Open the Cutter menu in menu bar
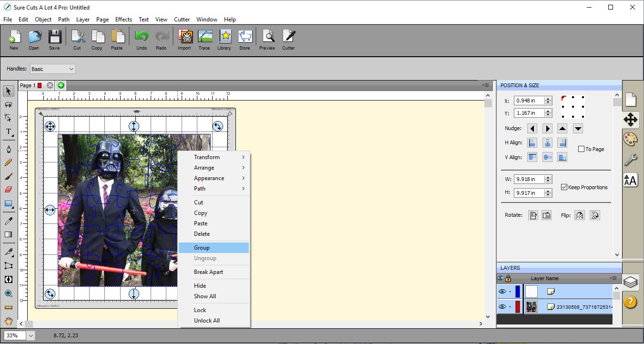 (x=182, y=20)
